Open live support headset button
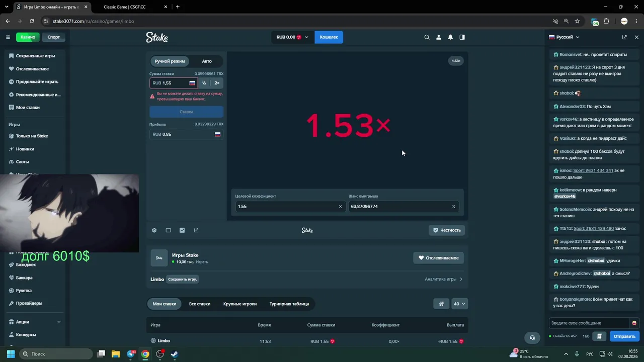The height and width of the screenshot is (362, 644). (532, 337)
